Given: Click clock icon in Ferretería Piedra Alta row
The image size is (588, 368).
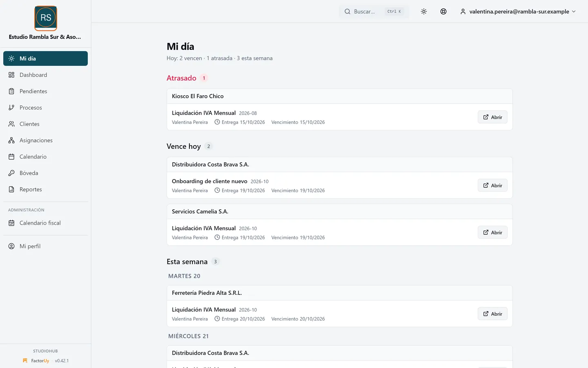Looking at the screenshot, I should point(217,319).
